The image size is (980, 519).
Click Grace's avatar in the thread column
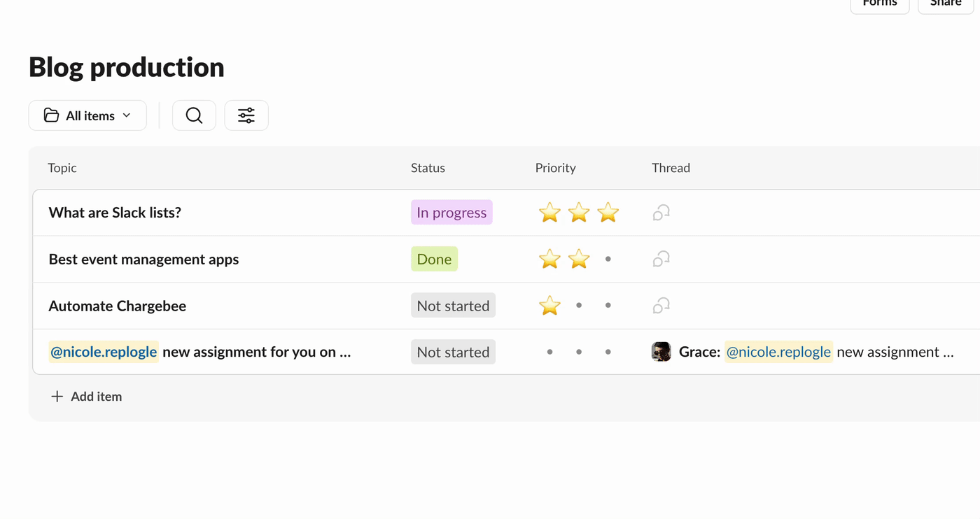tap(661, 352)
